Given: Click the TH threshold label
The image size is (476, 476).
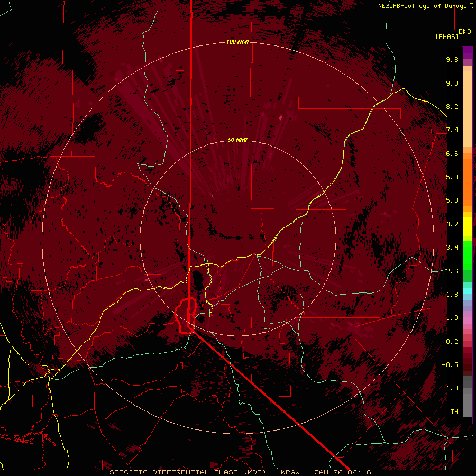Looking at the screenshot, I should click(x=454, y=412).
